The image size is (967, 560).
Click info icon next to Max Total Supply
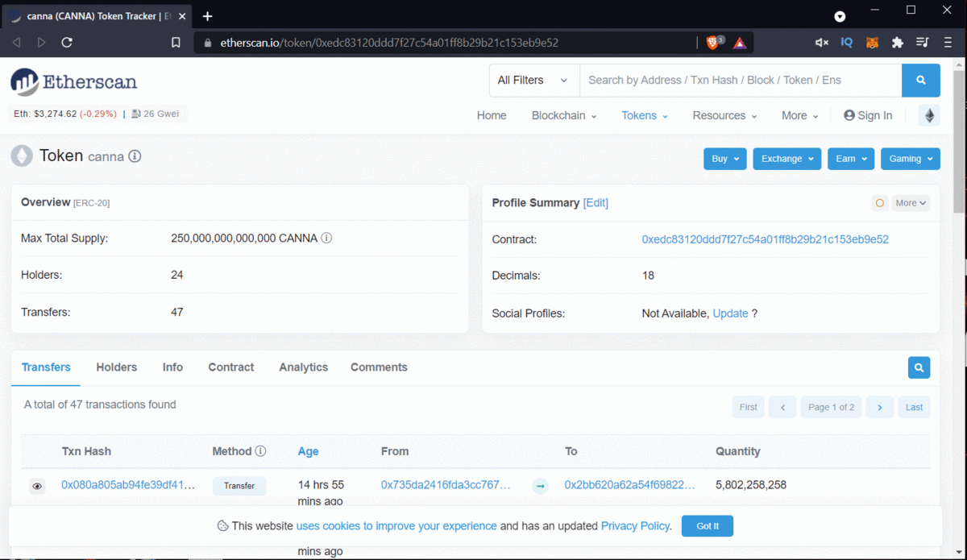click(x=326, y=239)
